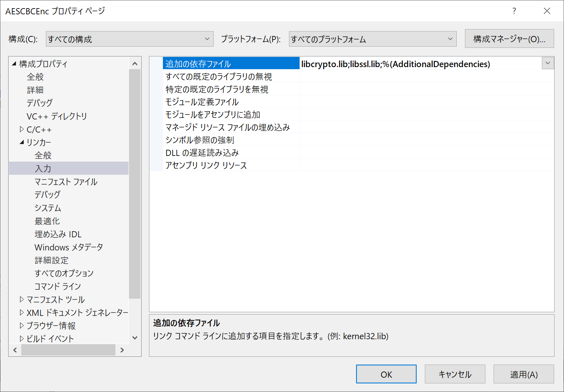Open 構成マネージャー(O) dialog
Viewport: 564px width, 392px height.
[509, 38]
